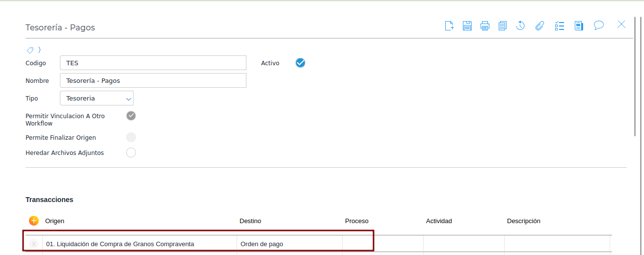The image size is (644, 255).
Task: Toggle Permitir Vinculacion A Otro Workflow
Action: click(x=131, y=116)
